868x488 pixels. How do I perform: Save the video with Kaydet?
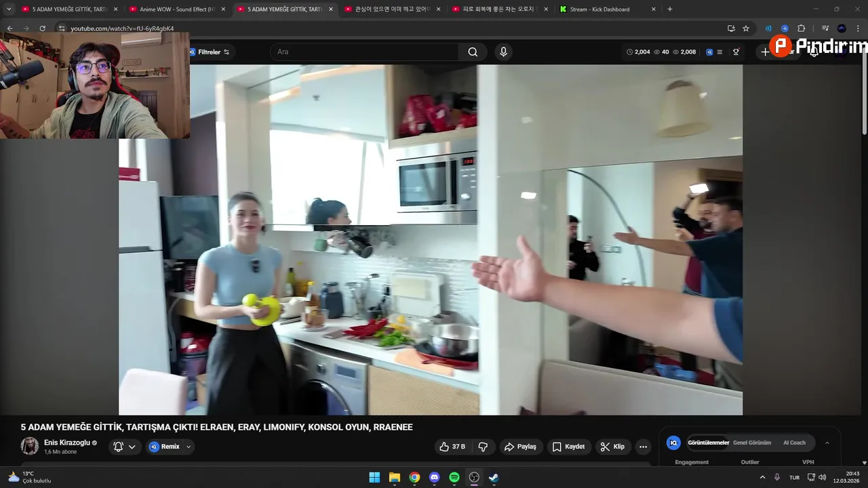[568, 447]
